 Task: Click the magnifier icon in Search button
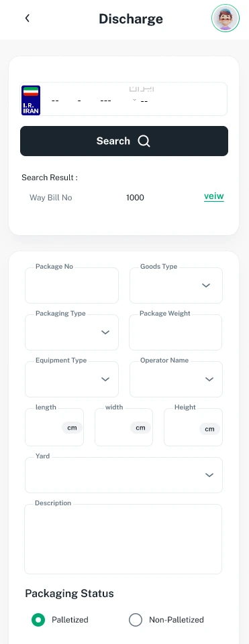144,141
